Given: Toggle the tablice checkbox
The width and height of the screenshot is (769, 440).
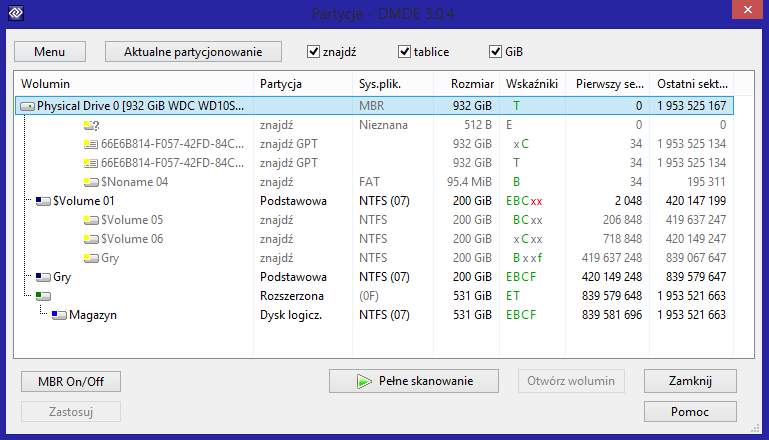Looking at the screenshot, I should [x=404, y=52].
